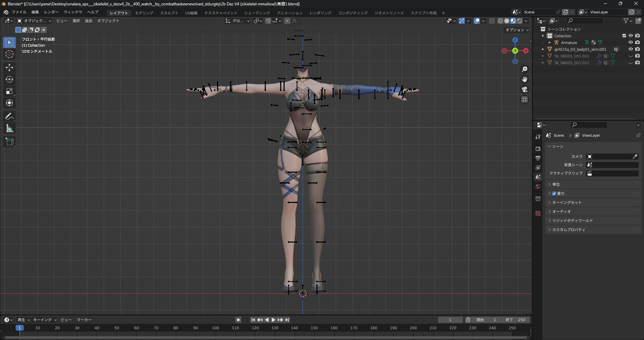Image resolution: width=644 pixels, height=340 pixels.
Task: Open the View Layer properties tab
Action: click(x=538, y=167)
